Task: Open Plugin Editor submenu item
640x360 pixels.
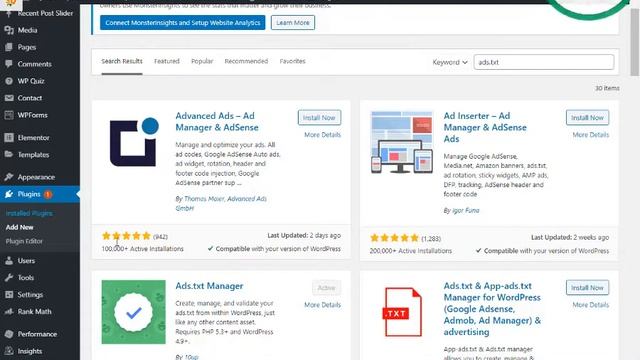Action: click(x=24, y=241)
